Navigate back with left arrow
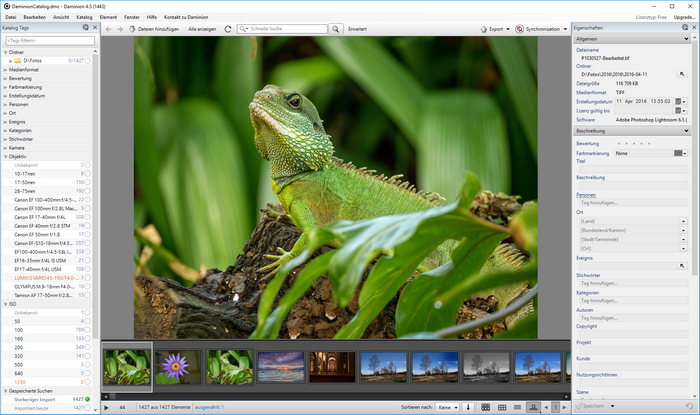The height and width of the screenshot is (415, 700). [x=108, y=29]
